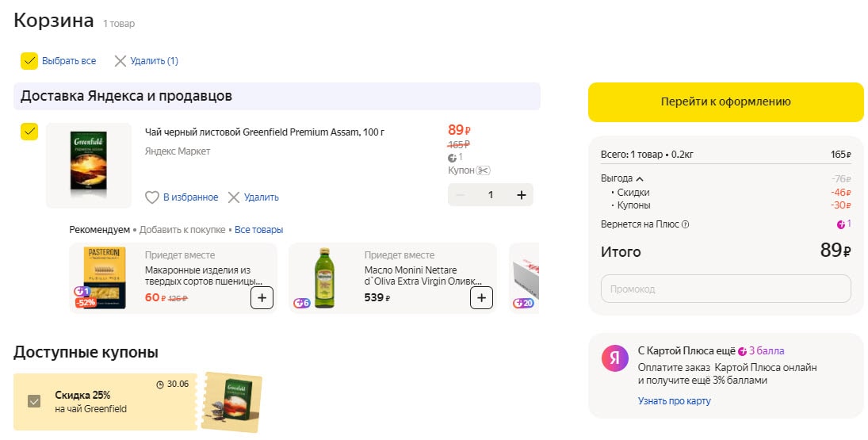Click the question mark icon near Вернется на Плюс

pyautogui.click(x=686, y=224)
